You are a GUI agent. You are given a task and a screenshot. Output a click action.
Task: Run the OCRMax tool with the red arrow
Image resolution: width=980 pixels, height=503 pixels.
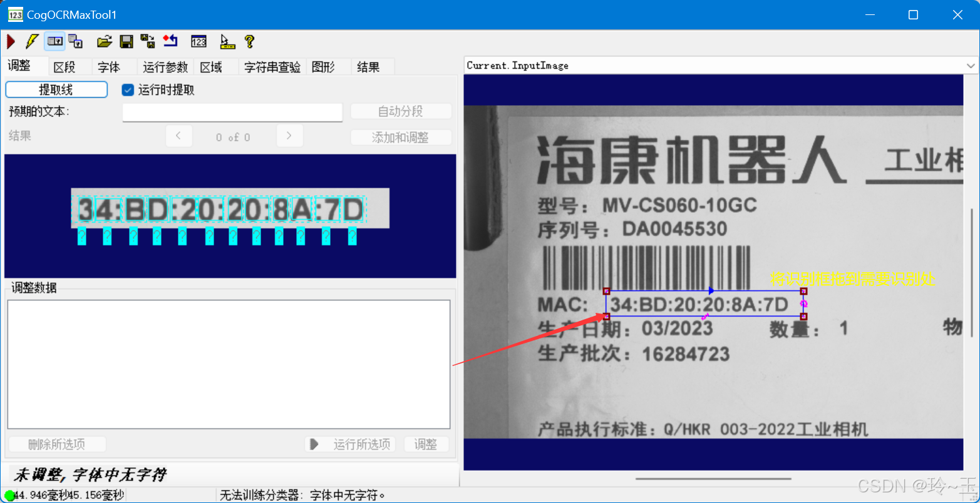(11, 42)
